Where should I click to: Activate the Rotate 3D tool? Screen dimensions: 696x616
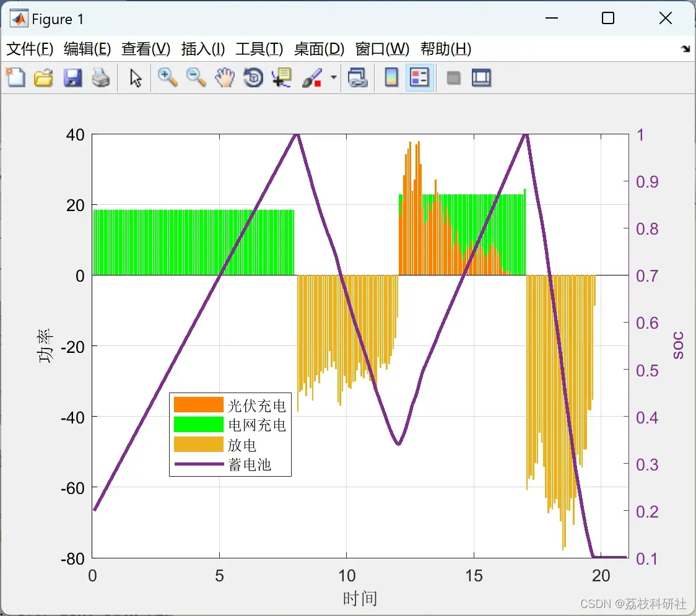253,77
